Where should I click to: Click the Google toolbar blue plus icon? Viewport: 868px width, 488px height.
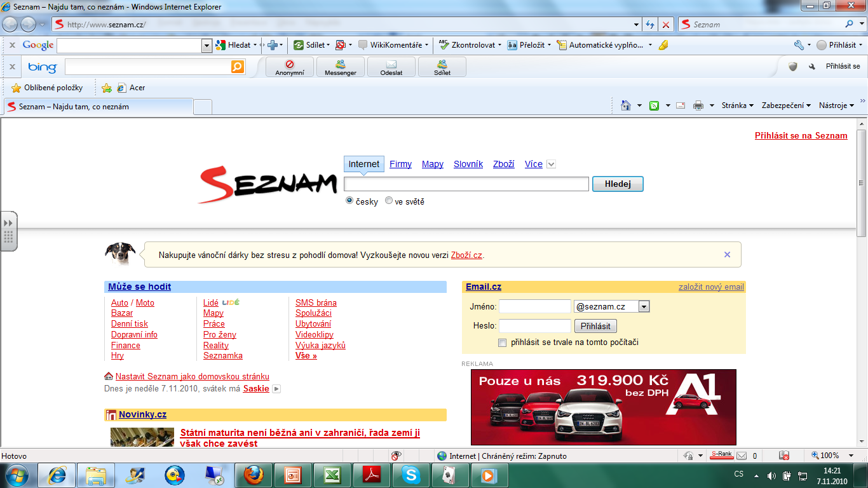pos(273,45)
